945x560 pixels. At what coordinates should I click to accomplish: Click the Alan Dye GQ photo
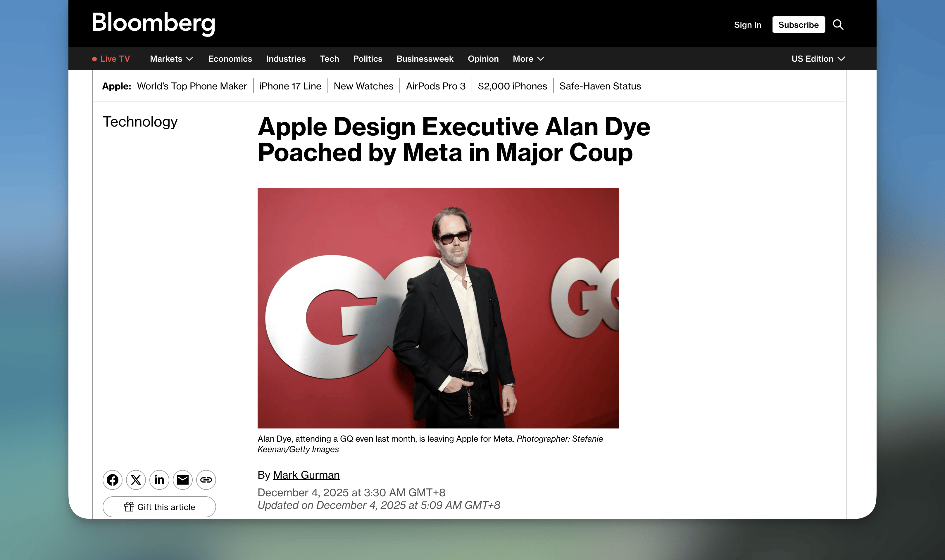(x=438, y=307)
